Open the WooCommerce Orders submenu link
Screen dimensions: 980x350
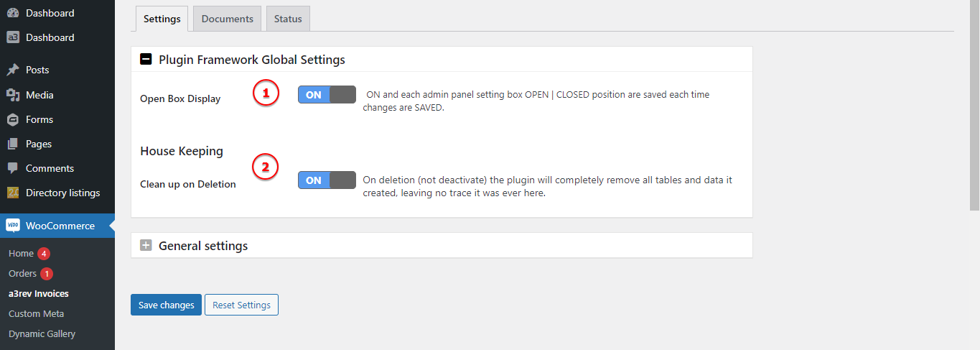pos(22,274)
